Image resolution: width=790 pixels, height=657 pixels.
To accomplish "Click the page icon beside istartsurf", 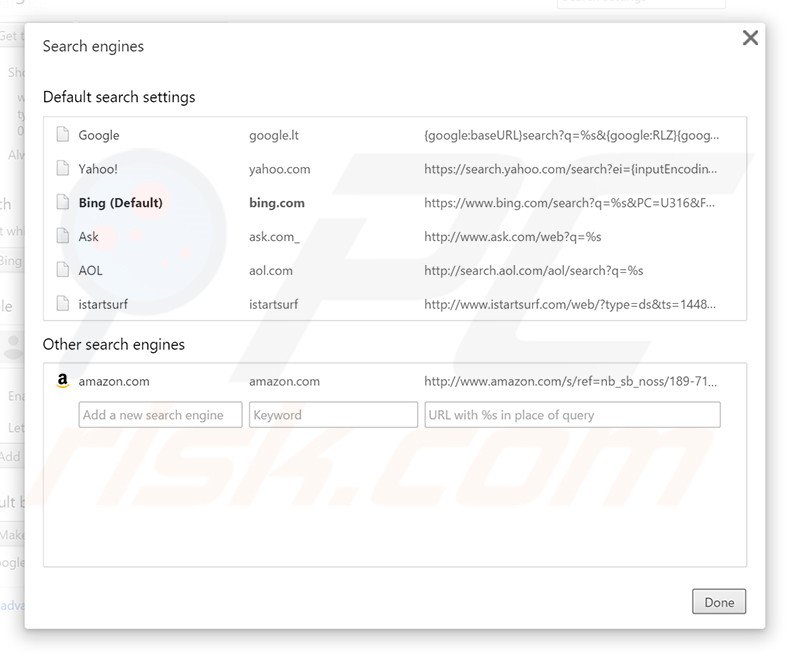I will pos(62,303).
